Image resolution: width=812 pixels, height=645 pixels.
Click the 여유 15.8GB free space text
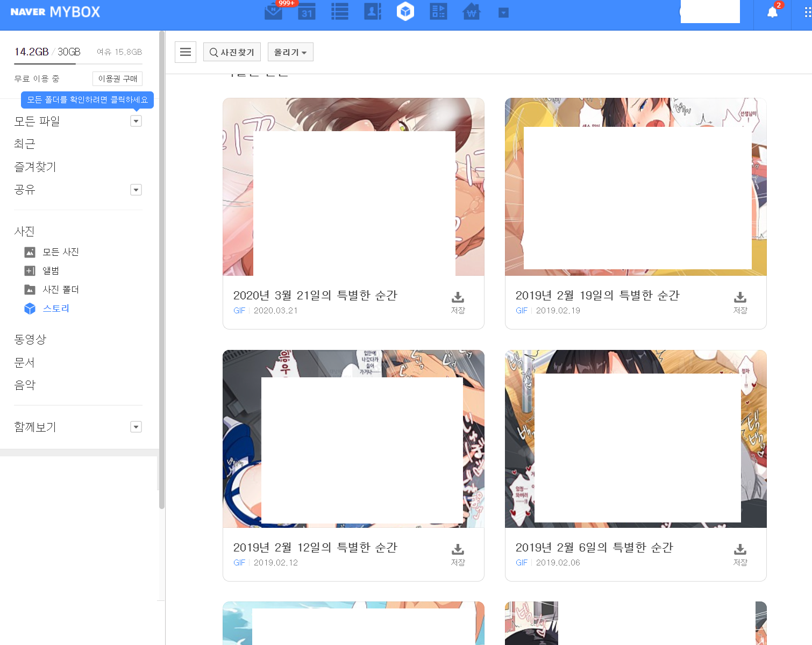(x=119, y=52)
